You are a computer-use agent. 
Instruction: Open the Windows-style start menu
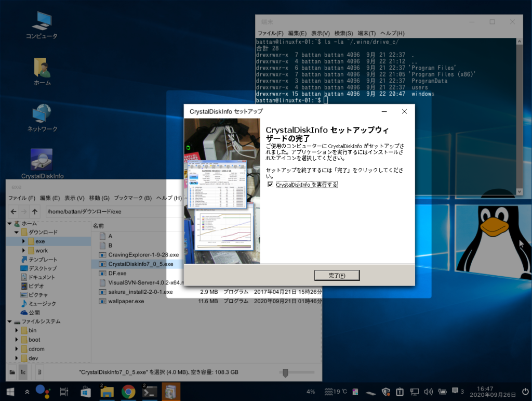10,392
